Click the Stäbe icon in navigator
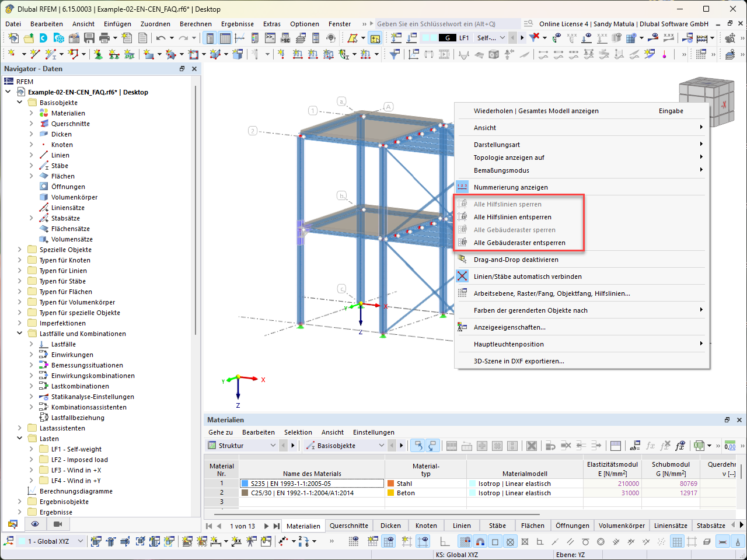The height and width of the screenshot is (560, 747). click(x=44, y=166)
